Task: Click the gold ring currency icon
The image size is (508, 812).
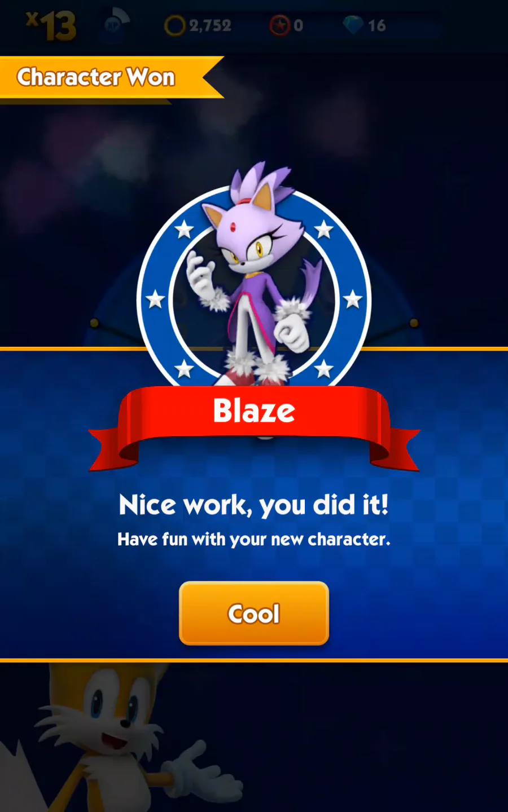Action: click(x=174, y=25)
